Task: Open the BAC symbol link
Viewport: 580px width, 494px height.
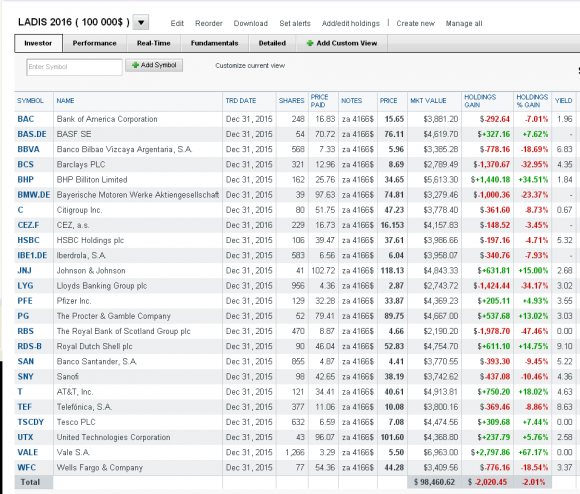Action: pos(26,119)
